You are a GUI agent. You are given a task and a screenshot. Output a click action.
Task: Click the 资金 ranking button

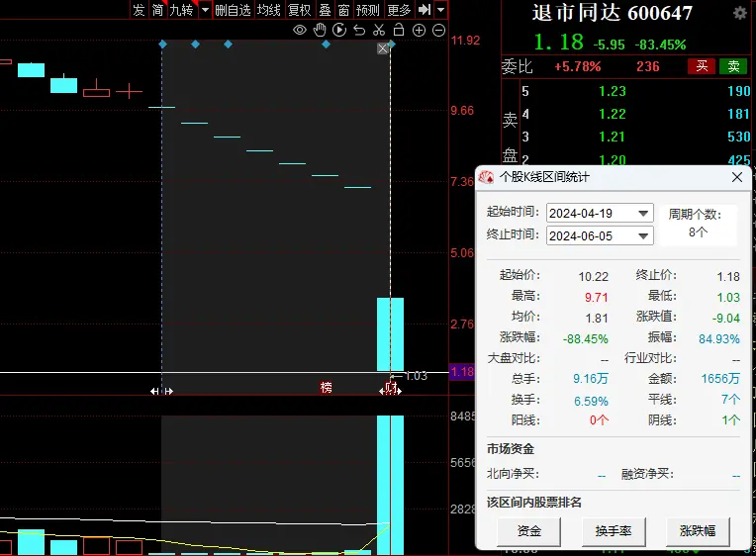point(529,531)
